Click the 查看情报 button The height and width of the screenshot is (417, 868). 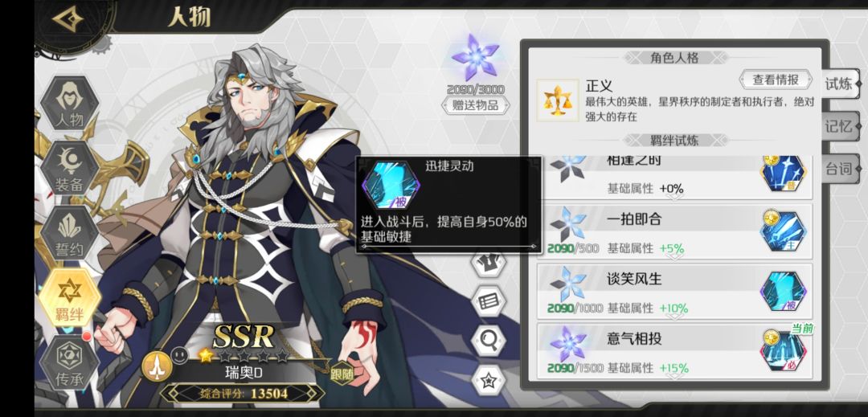tap(776, 80)
